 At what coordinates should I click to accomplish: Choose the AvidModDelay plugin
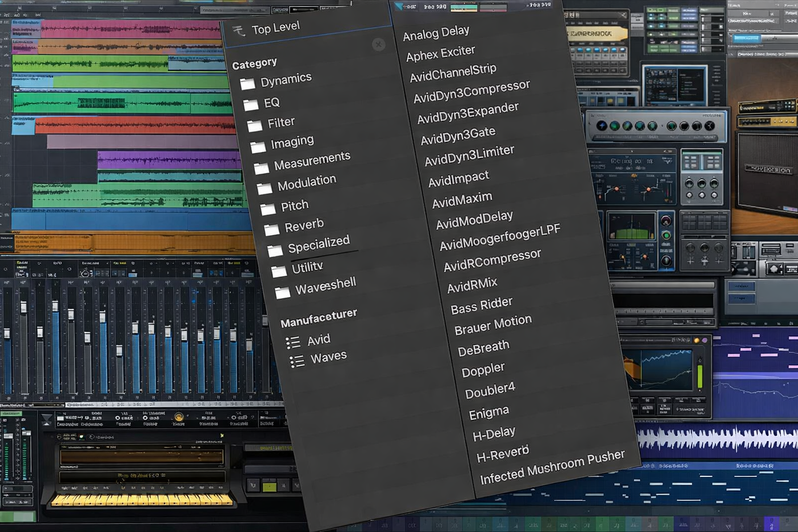pyautogui.click(x=474, y=220)
